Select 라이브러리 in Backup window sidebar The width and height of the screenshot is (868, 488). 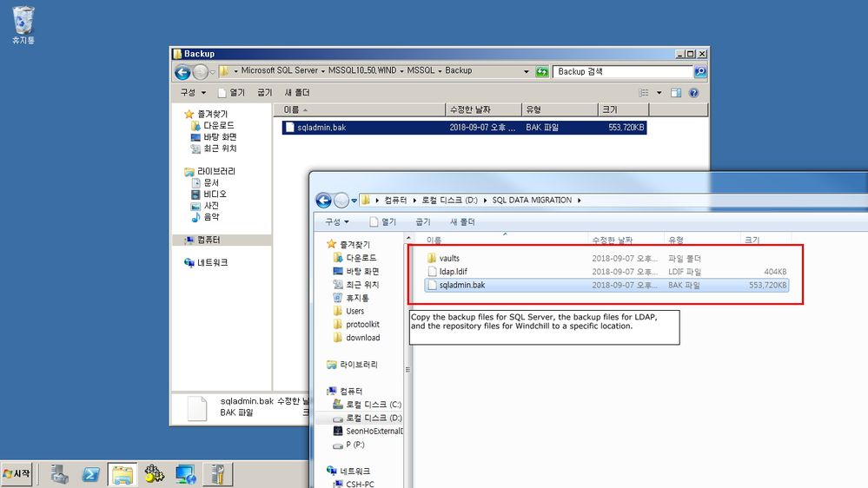[x=209, y=172]
